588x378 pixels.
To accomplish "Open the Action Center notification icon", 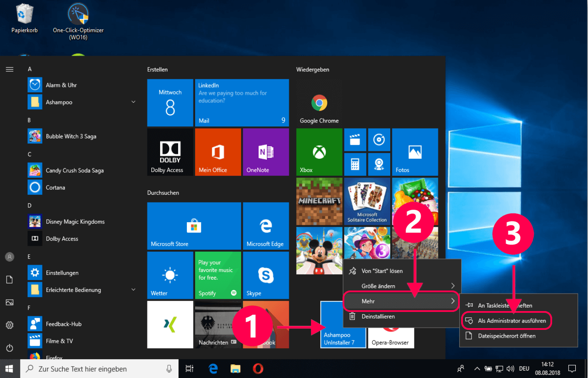I will pos(571,369).
